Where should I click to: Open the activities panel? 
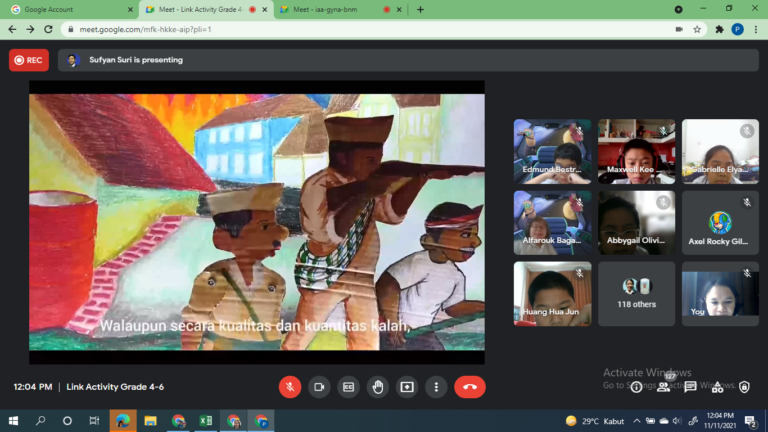pos(717,387)
